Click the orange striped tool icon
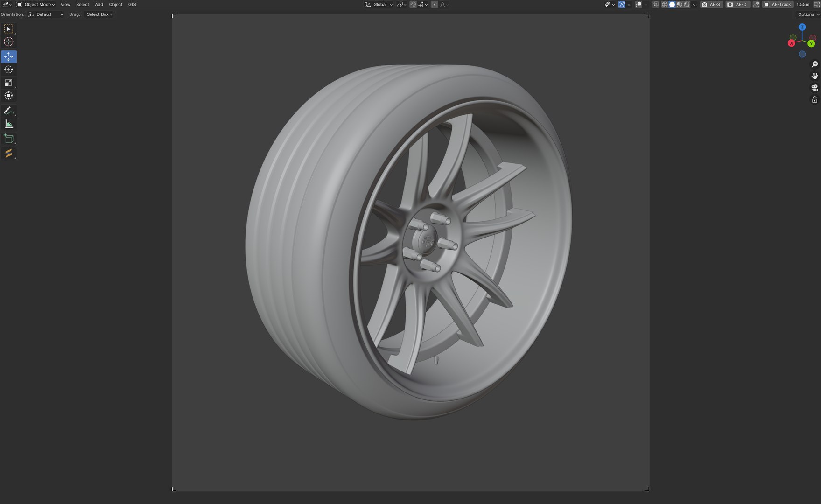Screen dimensions: 821x504 [x=8, y=154]
